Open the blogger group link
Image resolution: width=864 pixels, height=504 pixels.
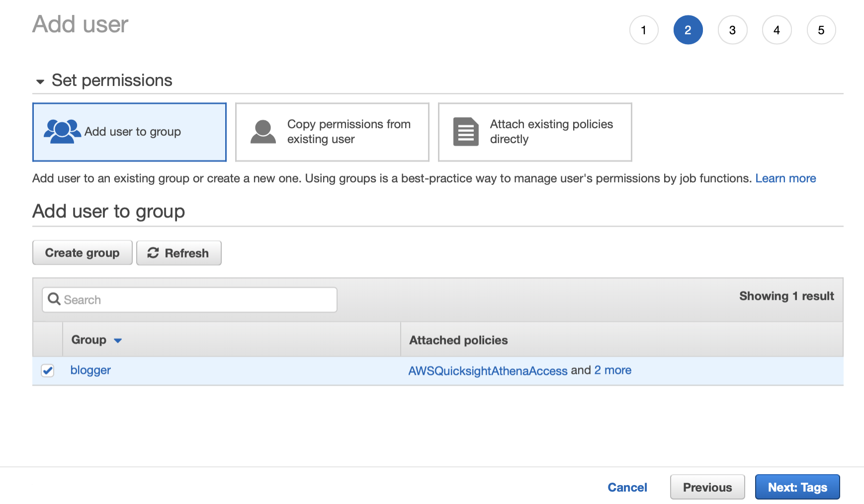(90, 370)
